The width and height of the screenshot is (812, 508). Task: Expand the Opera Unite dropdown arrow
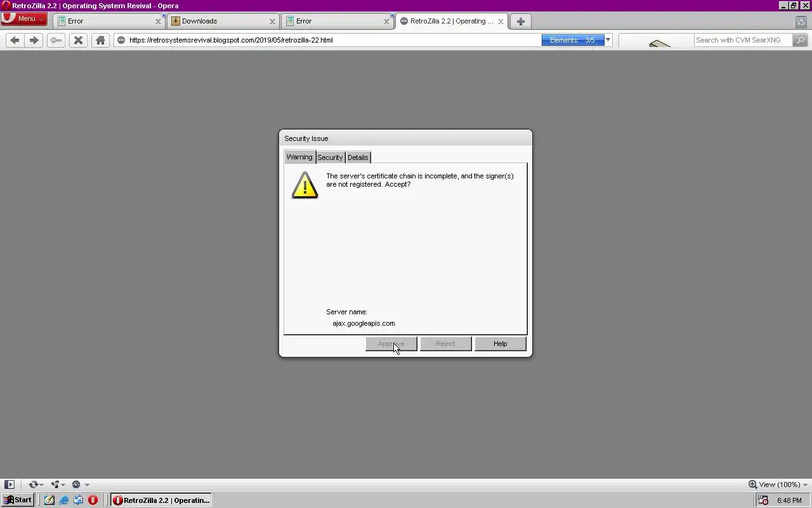tap(63, 485)
